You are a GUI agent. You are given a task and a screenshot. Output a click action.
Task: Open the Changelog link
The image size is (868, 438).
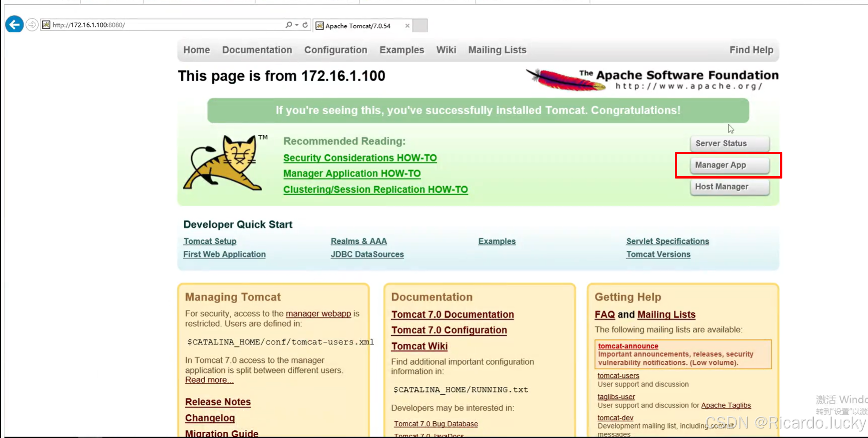tap(210, 418)
